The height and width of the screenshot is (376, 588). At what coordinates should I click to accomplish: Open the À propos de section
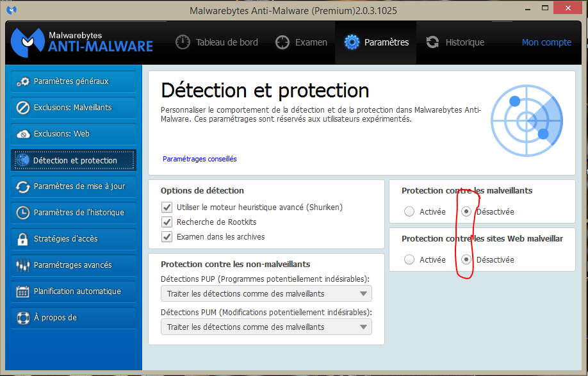[x=74, y=318]
